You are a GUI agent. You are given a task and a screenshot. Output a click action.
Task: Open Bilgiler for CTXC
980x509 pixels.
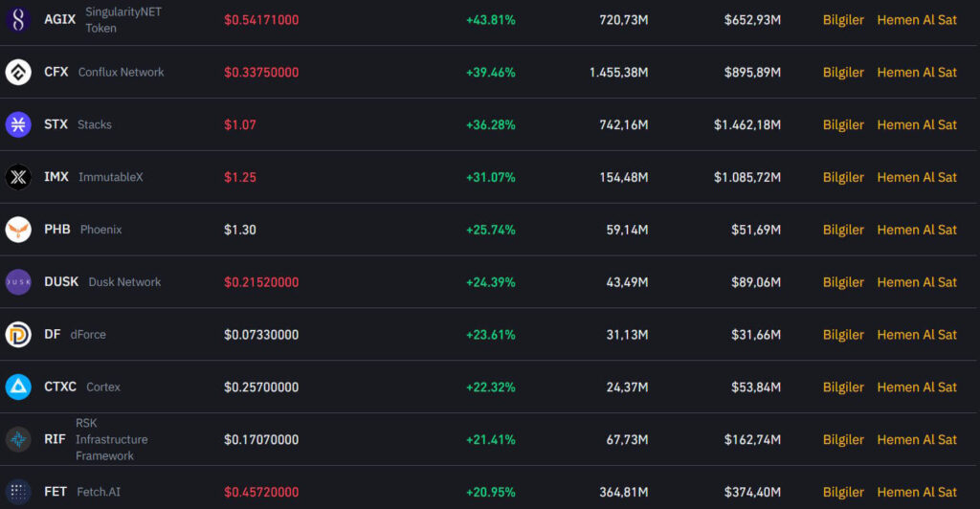[x=843, y=387]
